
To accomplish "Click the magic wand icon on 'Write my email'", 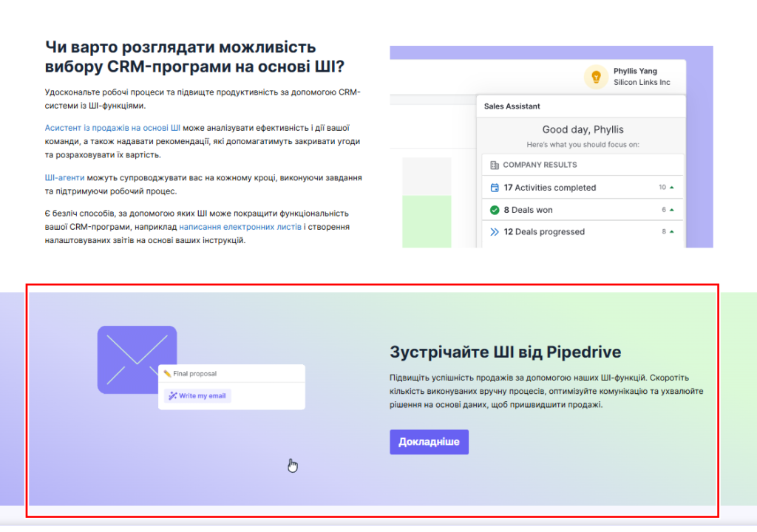I will pos(172,396).
